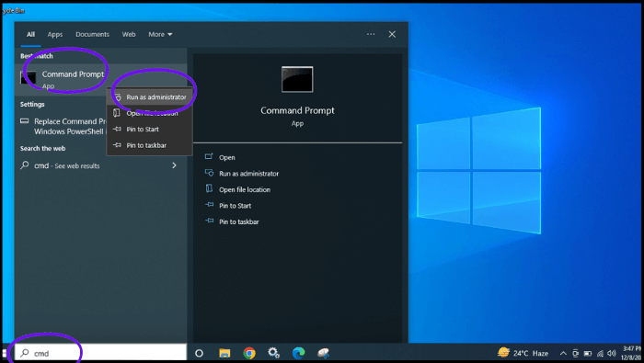Open Google Chrome from the taskbar
Viewport: 644px width, 363px height.
click(x=249, y=353)
